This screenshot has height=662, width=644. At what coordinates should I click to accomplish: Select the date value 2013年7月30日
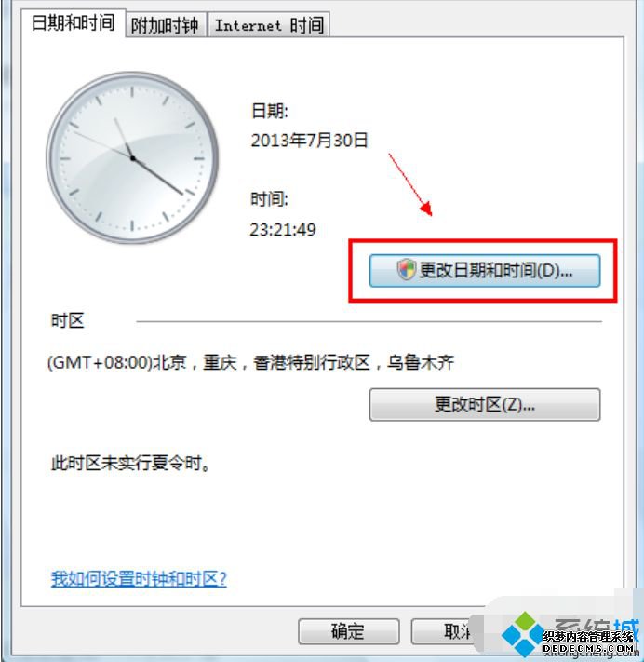309,141
